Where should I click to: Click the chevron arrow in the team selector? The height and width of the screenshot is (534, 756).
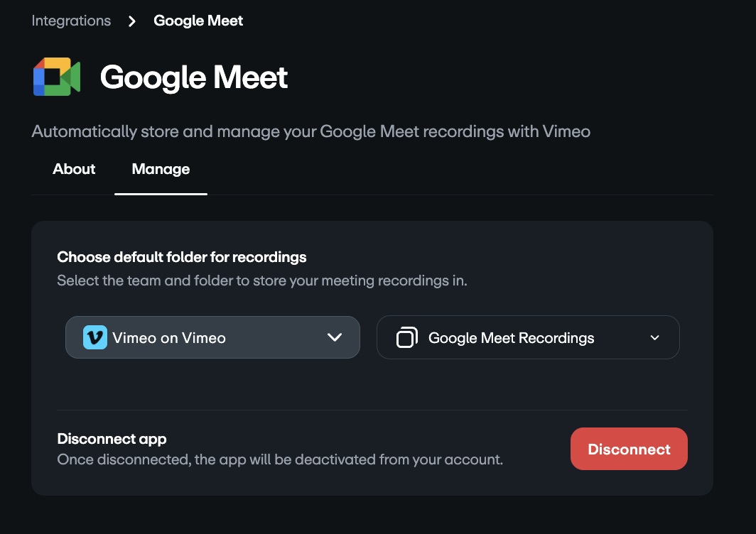[335, 337]
